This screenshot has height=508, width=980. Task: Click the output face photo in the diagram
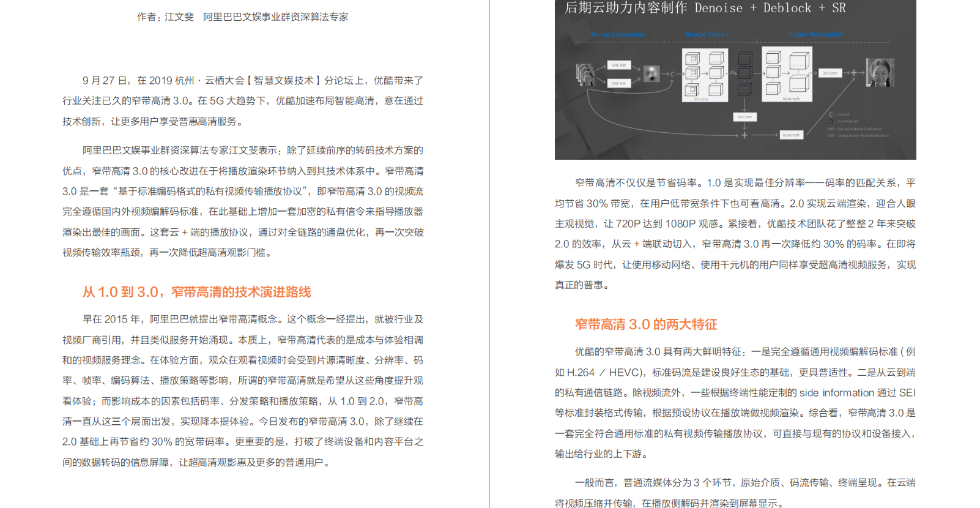(x=880, y=73)
